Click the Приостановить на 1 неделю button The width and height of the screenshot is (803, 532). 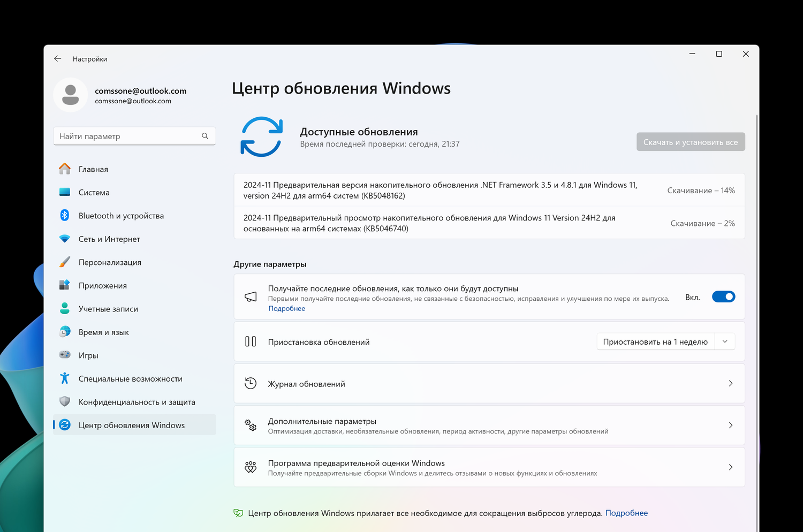[655, 341]
